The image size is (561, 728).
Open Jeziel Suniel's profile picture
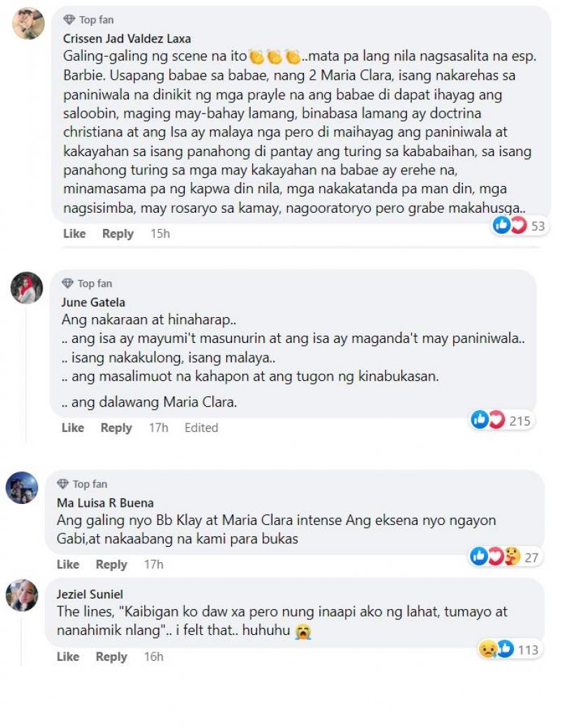pos(22,595)
